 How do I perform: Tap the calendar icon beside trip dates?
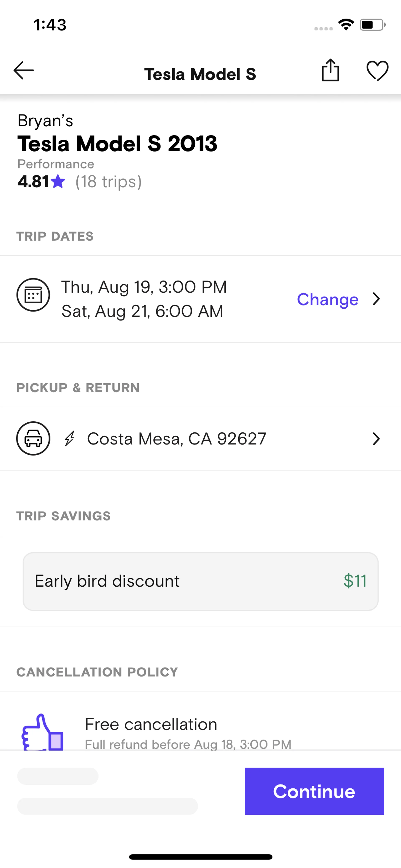pyautogui.click(x=33, y=295)
